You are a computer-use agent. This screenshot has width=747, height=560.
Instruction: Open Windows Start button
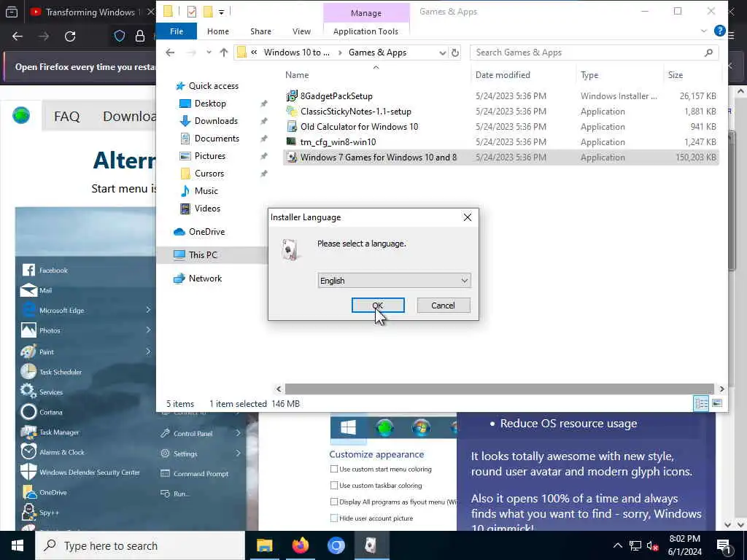point(18,545)
